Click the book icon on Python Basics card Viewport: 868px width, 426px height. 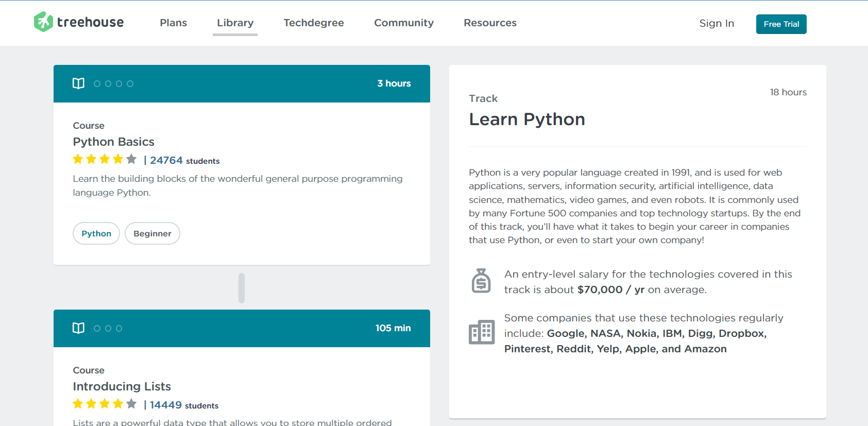pyautogui.click(x=78, y=83)
